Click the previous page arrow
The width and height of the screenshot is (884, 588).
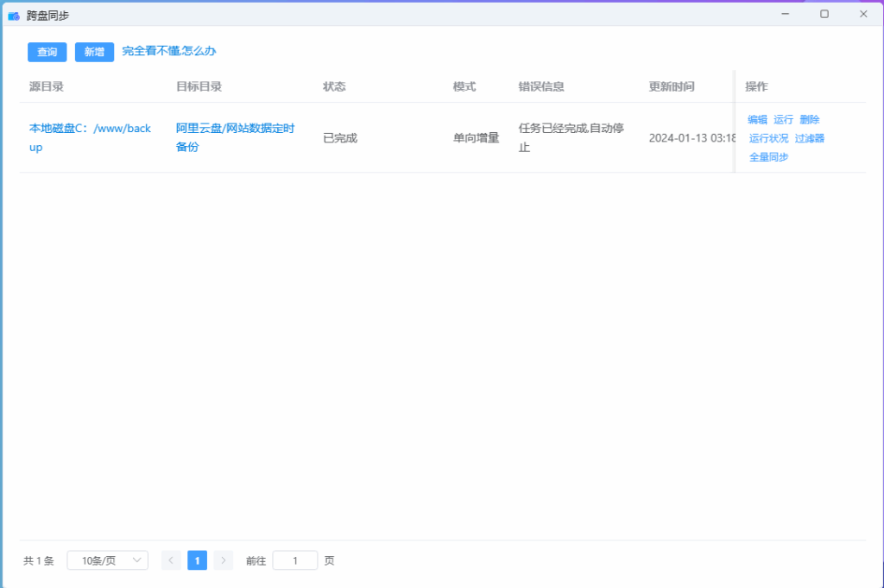pyautogui.click(x=170, y=560)
